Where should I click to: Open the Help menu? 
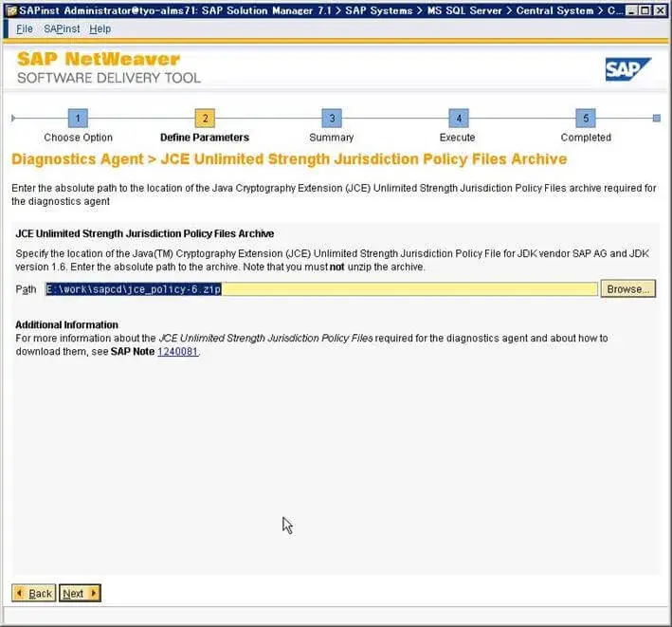[100, 28]
